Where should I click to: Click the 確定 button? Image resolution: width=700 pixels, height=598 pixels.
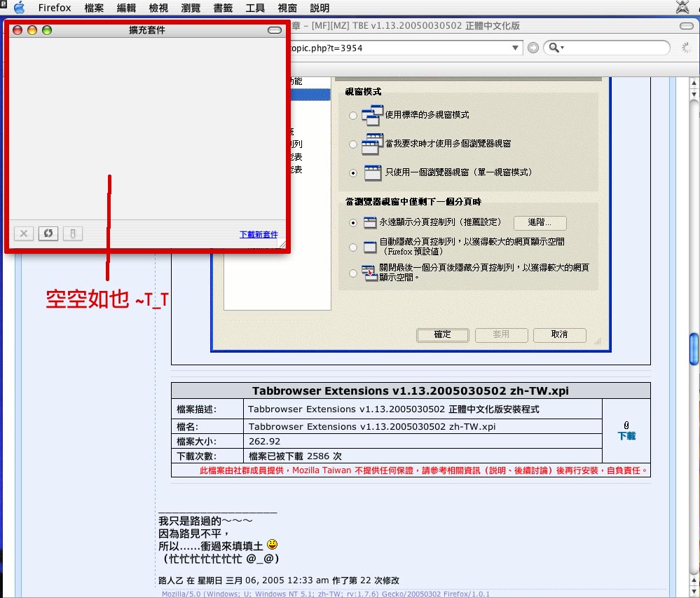[x=442, y=335]
